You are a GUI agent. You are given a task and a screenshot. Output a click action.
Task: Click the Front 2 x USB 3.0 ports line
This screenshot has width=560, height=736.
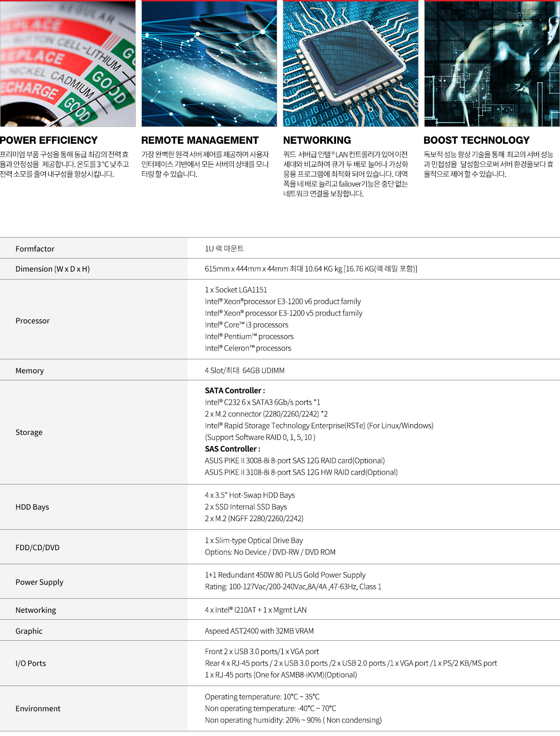tap(262, 652)
